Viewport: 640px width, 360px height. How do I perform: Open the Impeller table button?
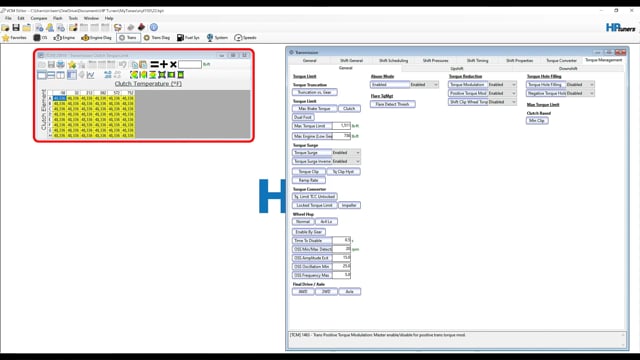[349, 205]
